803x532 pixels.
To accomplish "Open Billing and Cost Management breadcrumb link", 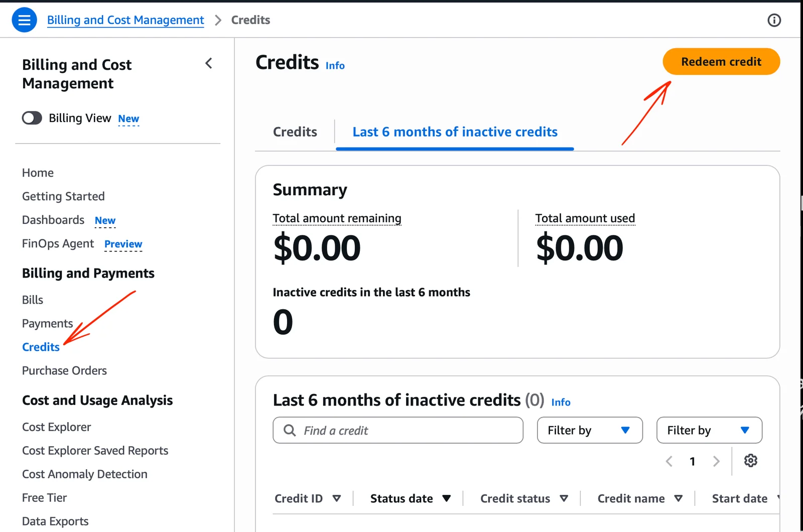I will coord(125,20).
